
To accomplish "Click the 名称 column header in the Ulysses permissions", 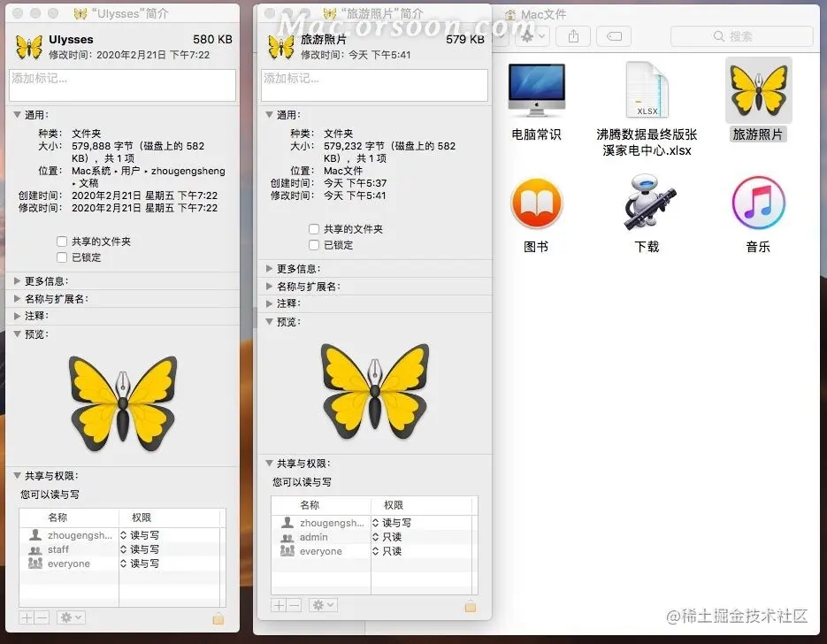I will pos(58,517).
